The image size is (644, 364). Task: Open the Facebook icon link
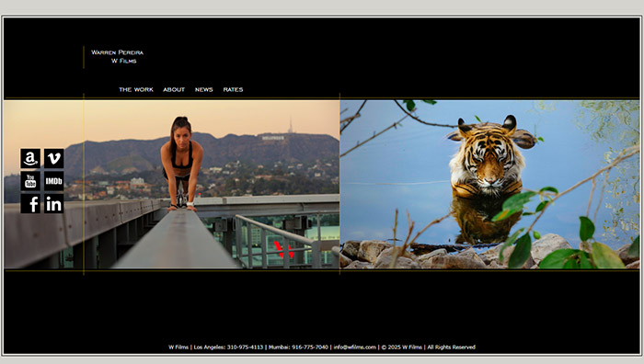point(30,203)
